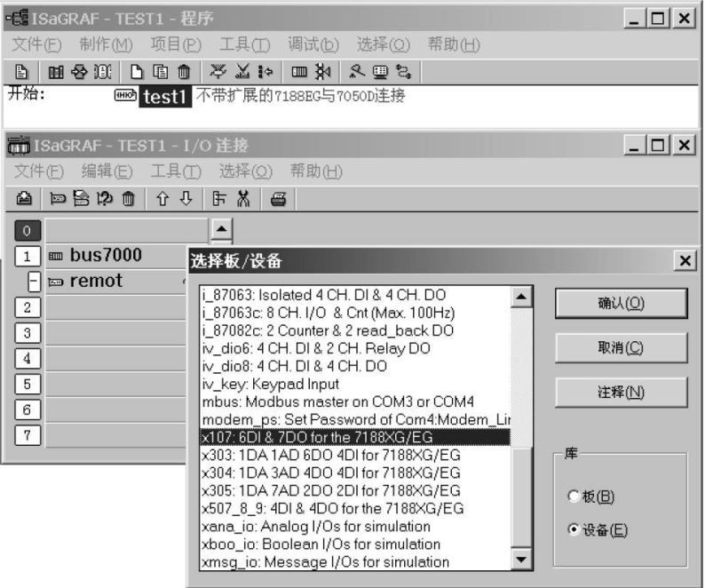The width and height of the screenshot is (705, 588).
Task: Select modem_ps: Set Password item
Action: (x=355, y=419)
